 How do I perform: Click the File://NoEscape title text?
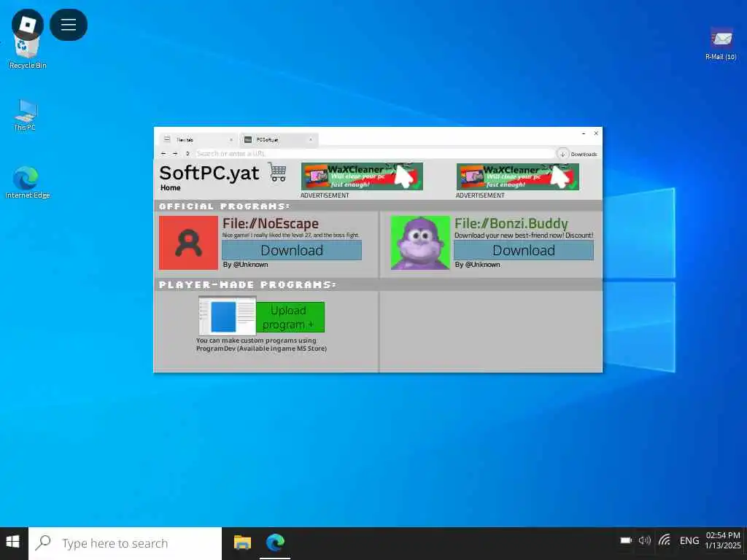click(x=271, y=223)
